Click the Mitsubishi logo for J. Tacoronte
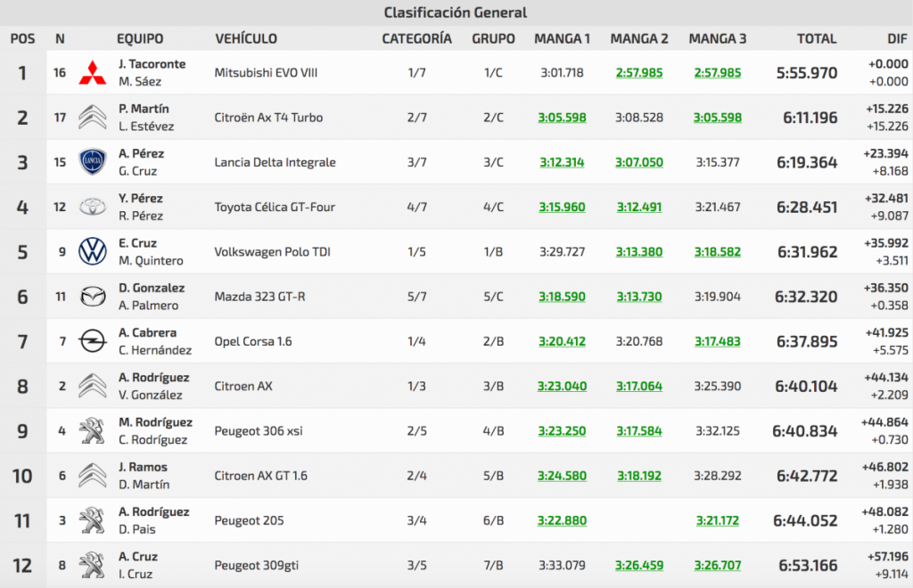The height and width of the screenshot is (588, 913). (x=93, y=73)
